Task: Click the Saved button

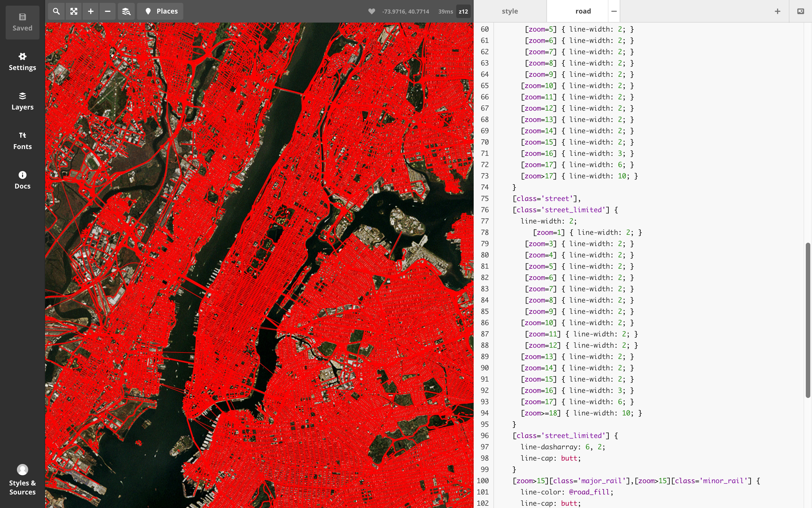Action: coord(23,23)
